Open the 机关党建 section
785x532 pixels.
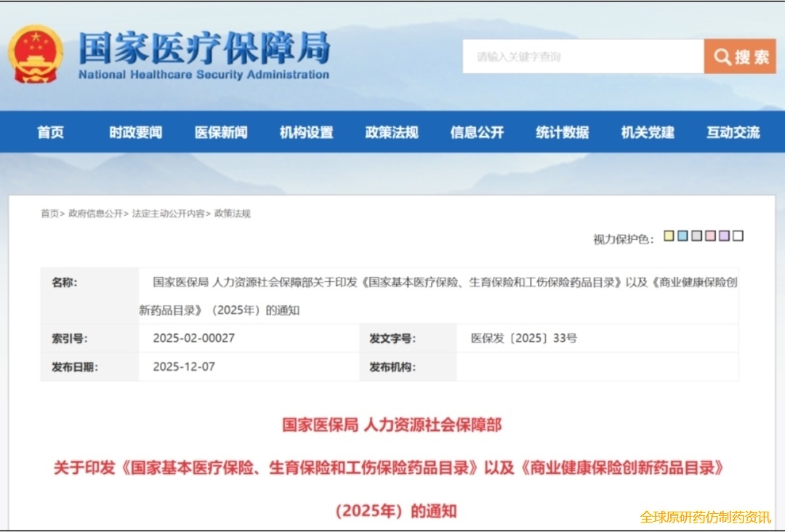pos(648,132)
